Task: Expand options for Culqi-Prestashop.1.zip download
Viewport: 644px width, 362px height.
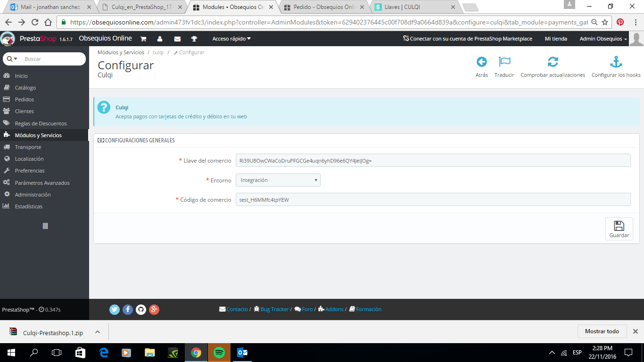Action: pos(98,332)
